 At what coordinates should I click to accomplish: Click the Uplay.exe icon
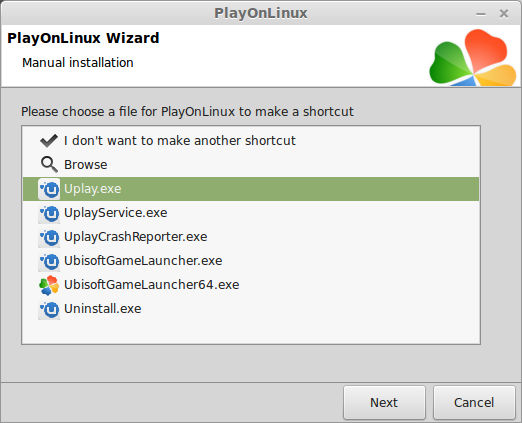pyautogui.click(x=49, y=189)
